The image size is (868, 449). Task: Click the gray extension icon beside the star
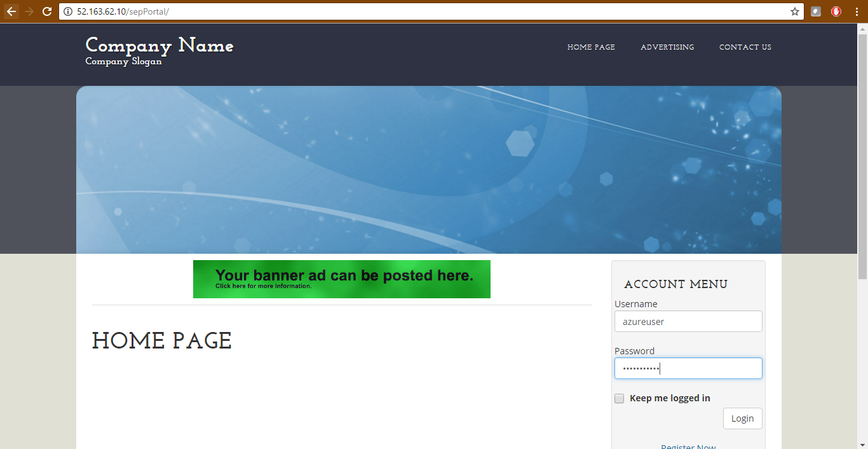(x=816, y=11)
